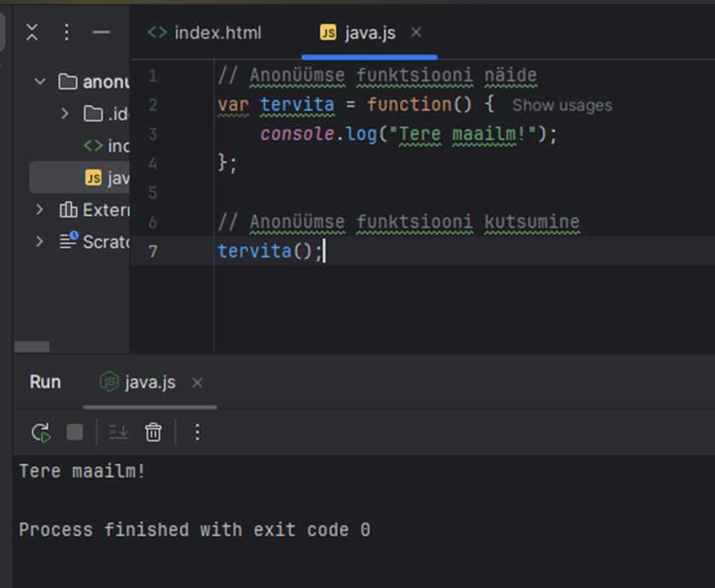Click the project tree horizontal scrollbar
This screenshot has width=715, height=588.
[32, 346]
